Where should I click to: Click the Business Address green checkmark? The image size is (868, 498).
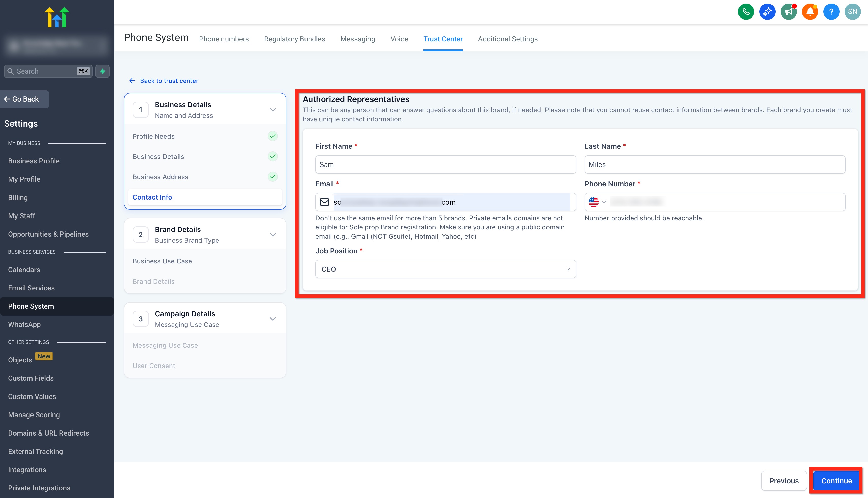tap(272, 177)
